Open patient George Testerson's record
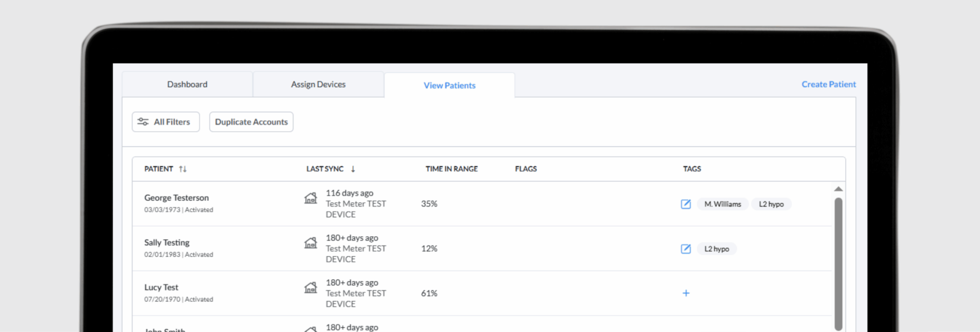980x332 pixels. [177, 198]
